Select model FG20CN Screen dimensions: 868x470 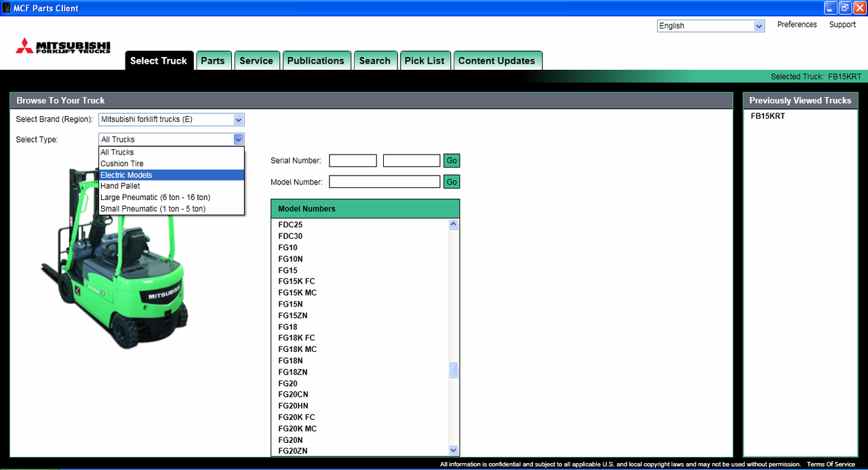click(293, 395)
